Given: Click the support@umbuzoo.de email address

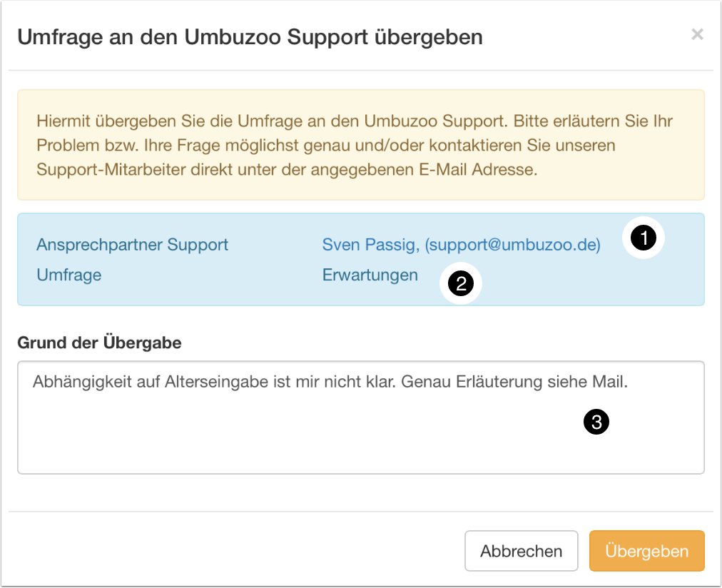Looking at the screenshot, I should pyautogui.click(x=513, y=245).
